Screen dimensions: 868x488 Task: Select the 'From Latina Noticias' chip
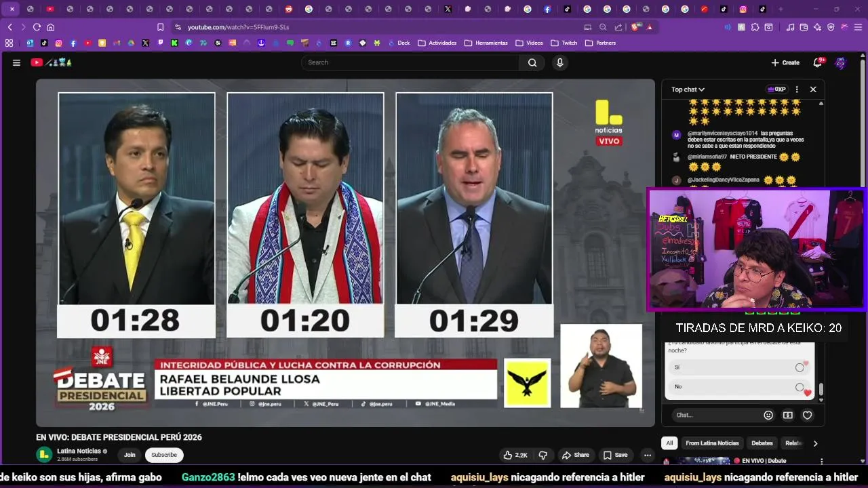[712, 443]
